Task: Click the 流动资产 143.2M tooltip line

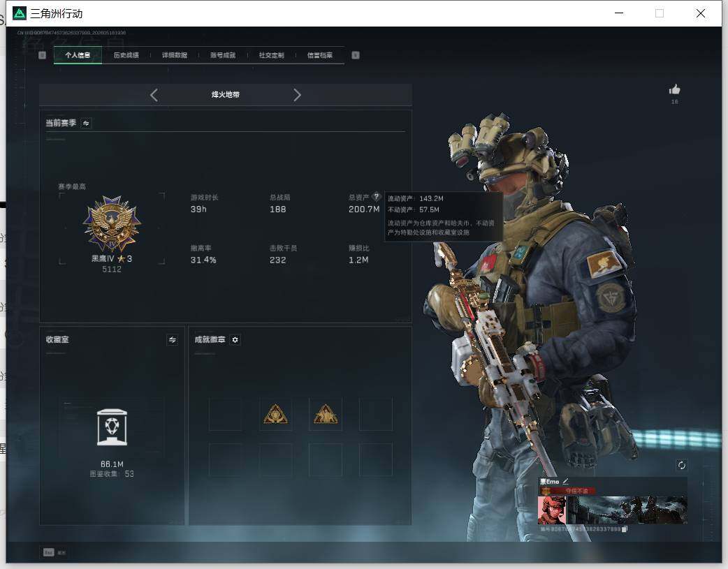Action: coord(416,199)
